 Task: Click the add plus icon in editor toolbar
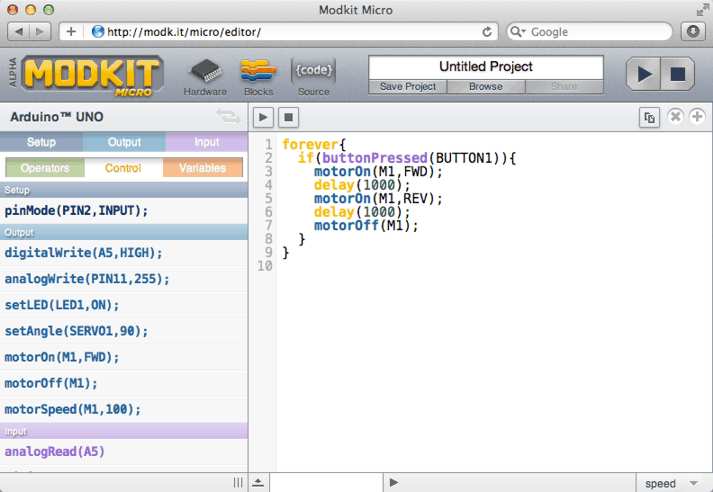tap(697, 116)
